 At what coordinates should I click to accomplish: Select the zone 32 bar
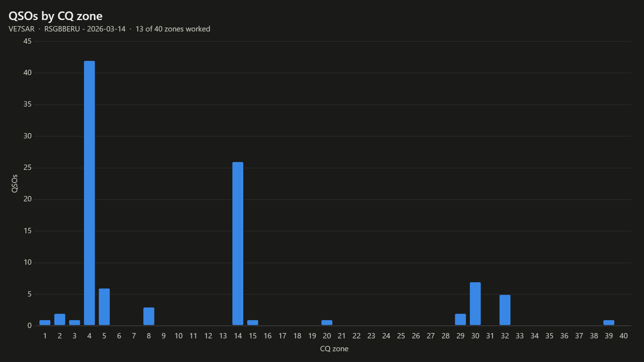505,310
